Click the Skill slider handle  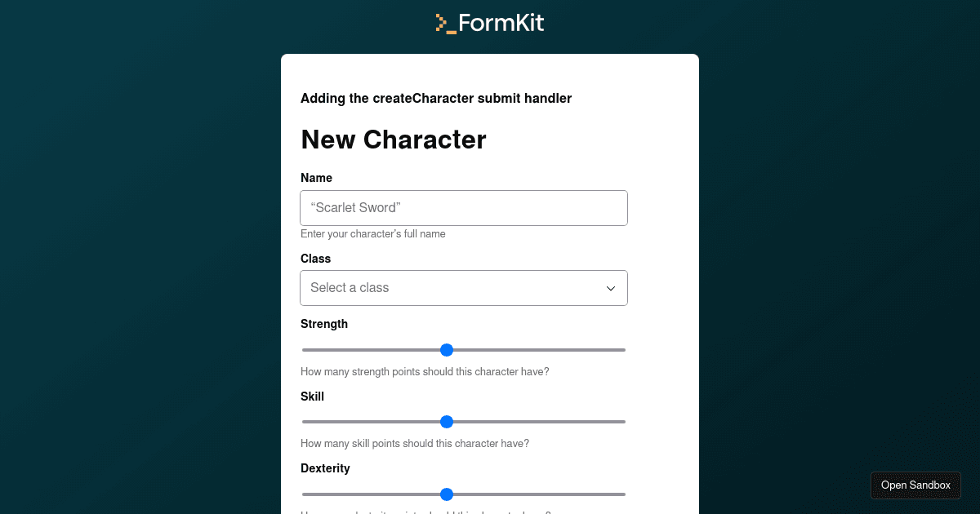[447, 422]
